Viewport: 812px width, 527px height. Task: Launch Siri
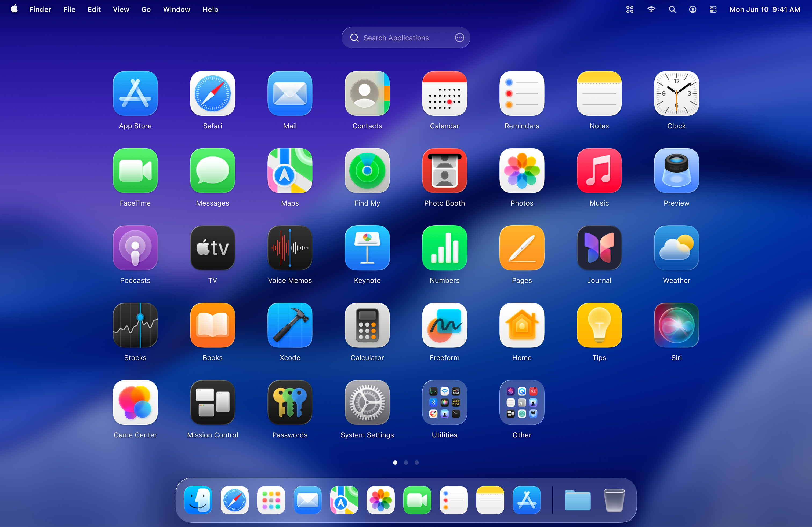(676, 325)
